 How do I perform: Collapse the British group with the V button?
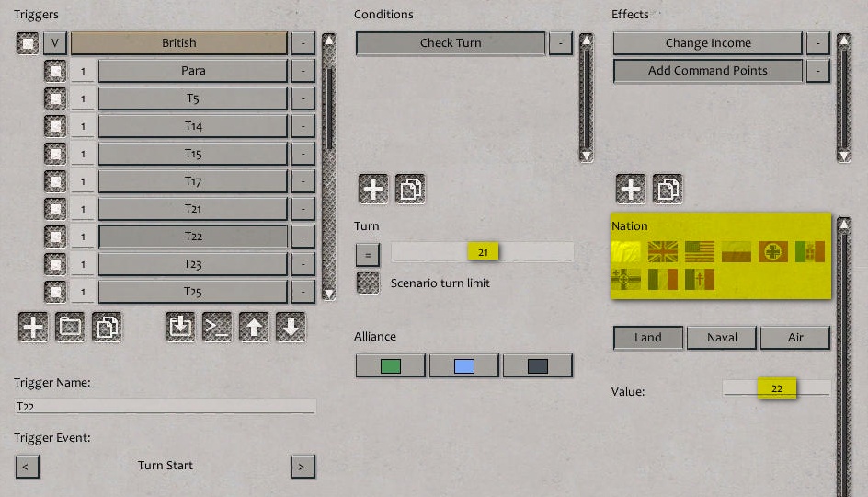[55, 43]
